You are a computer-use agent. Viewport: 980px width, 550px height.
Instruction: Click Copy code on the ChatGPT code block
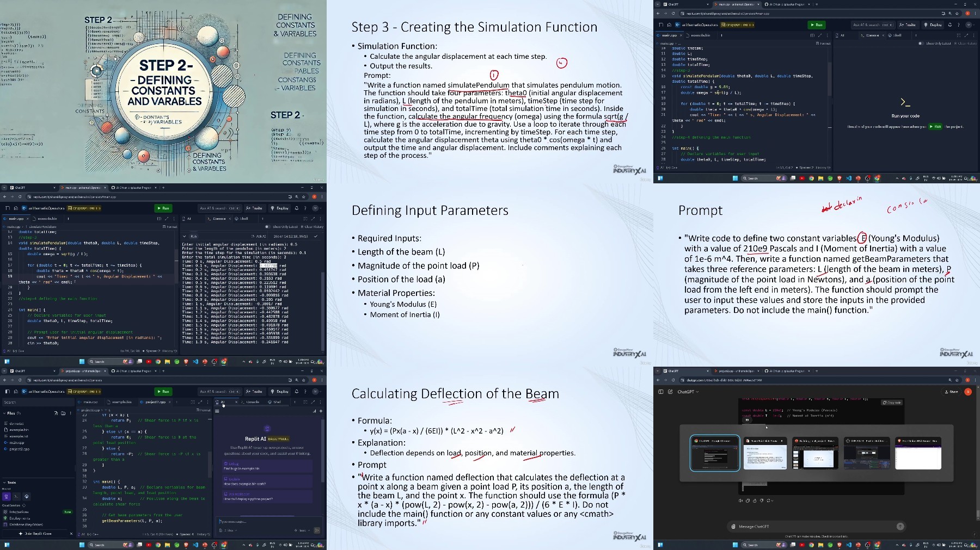coord(891,403)
